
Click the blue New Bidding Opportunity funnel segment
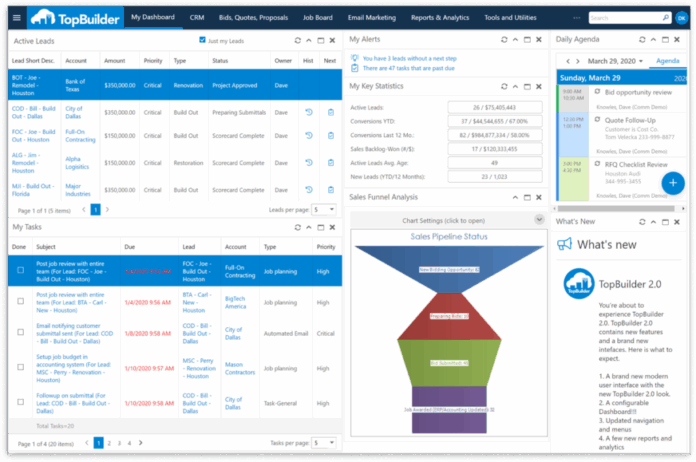click(x=449, y=269)
